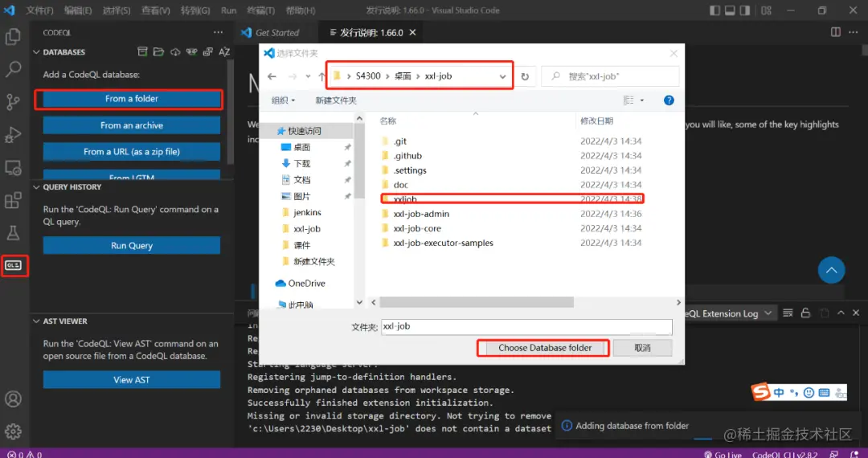Image resolution: width=868 pixels, height=458 pixels.
Task: Open Accounts icon in activity bar
Action: tap(13, 399)
